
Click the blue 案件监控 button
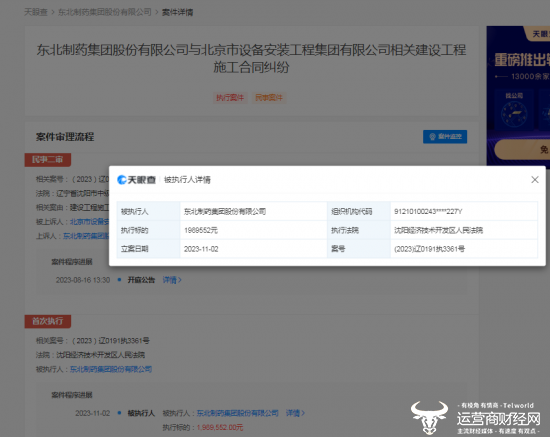click(445, 136)
